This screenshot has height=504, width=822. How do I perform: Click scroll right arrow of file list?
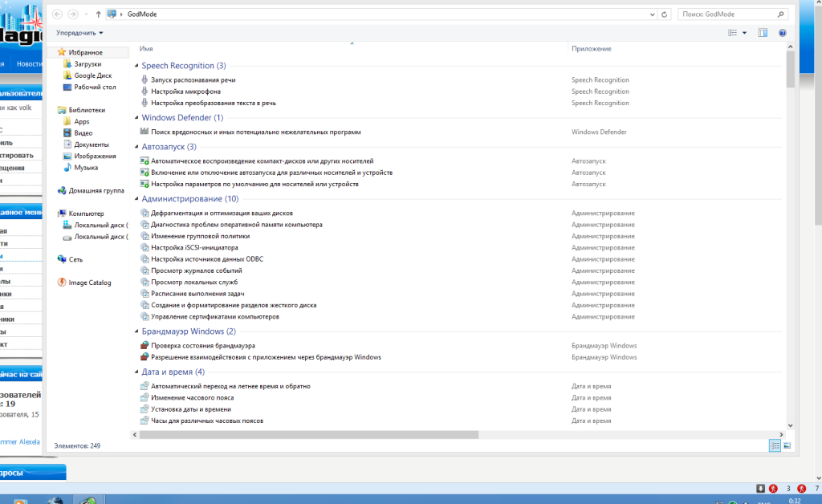[781, 434]
